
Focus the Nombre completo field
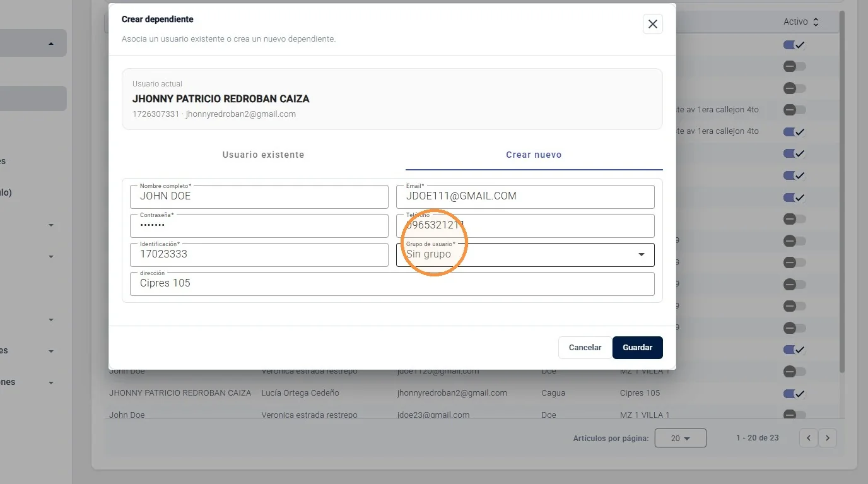[259, 197]
